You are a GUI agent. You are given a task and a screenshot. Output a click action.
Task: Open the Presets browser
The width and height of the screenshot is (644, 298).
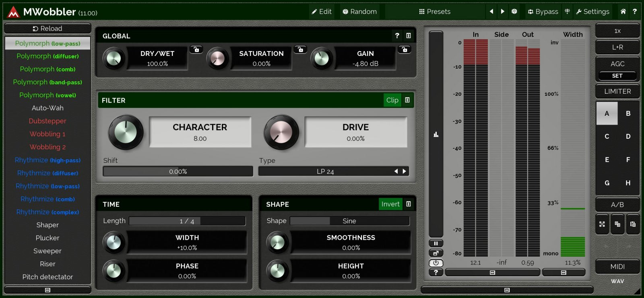[435, 12]
